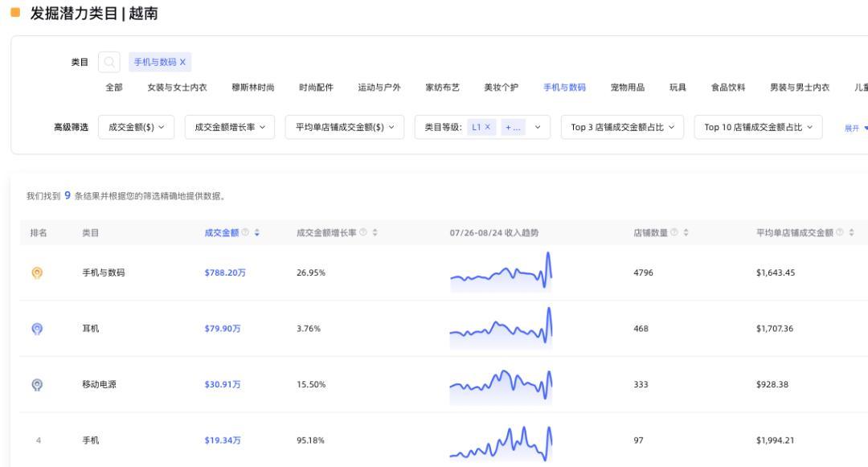Open the 成交金额($) filter dropdown
The height and width of the screenshot is (467, 868).
pyautogui.click(x=136, y=127)
